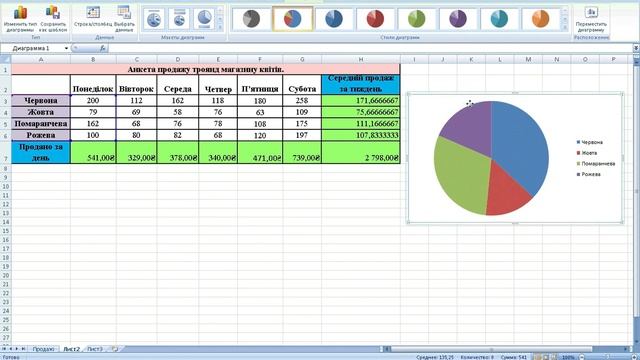Click the Червона legend entry
The height and width of the screenshot is (360, 640).
(x=589, y=142)
